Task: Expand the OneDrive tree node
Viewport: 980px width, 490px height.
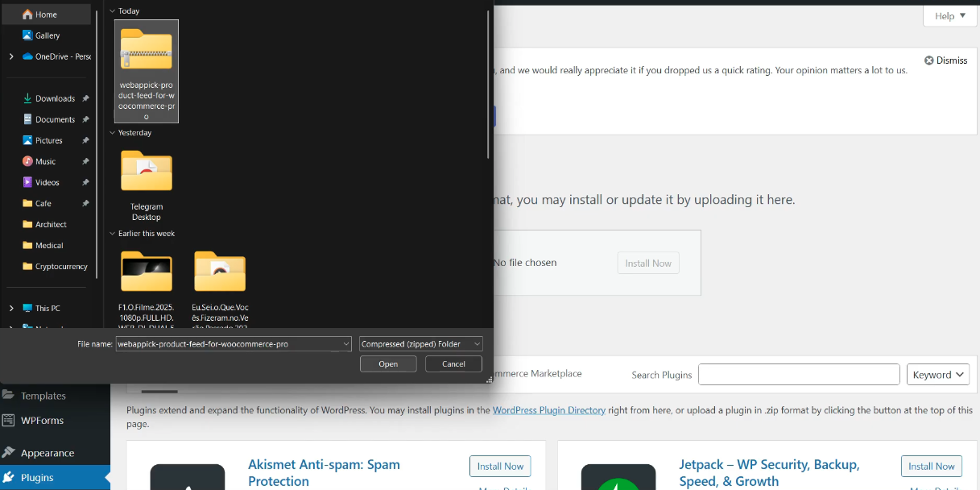Action: coord(11,56)
